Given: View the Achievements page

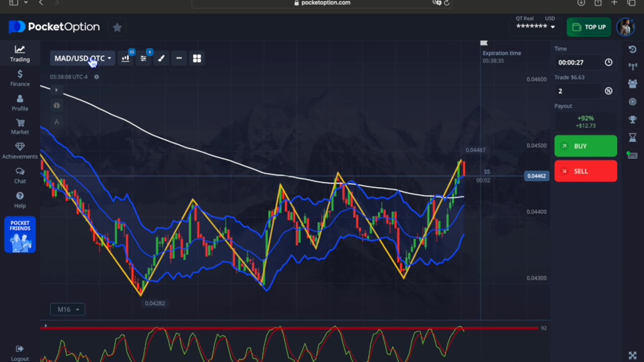Looking at the screenshot, I should click(x=20, y=151).
